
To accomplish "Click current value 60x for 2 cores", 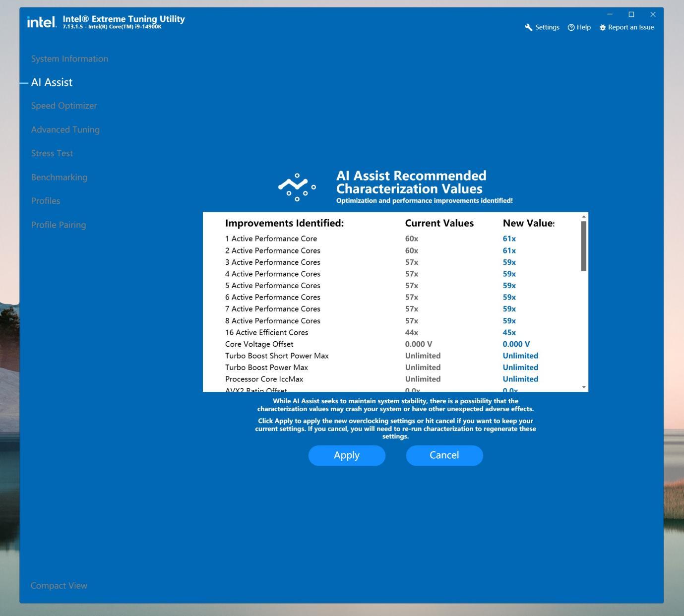I will (x=412, y=250).
